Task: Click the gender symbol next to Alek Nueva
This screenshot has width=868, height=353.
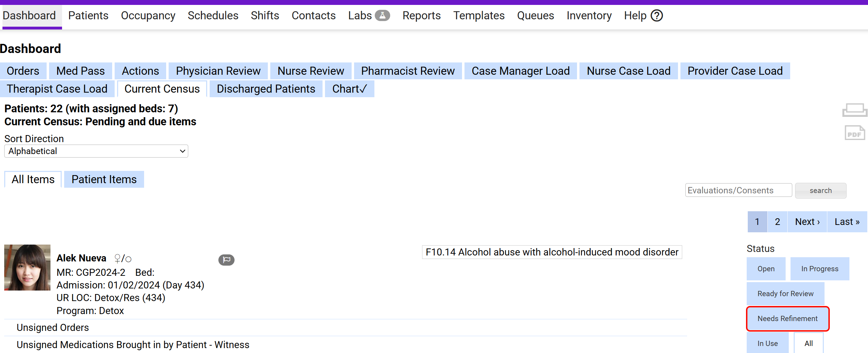Action: tap(123, 259)
